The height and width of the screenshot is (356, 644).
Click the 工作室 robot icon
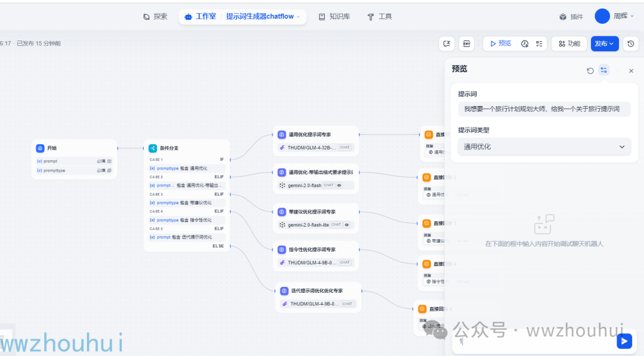(188, 17)
